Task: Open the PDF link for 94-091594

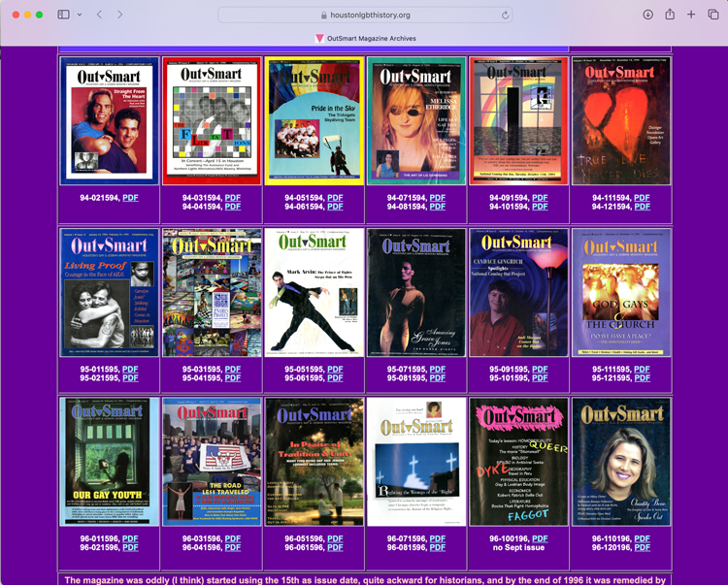Action: pyautogui.click(x=540, y=198)
